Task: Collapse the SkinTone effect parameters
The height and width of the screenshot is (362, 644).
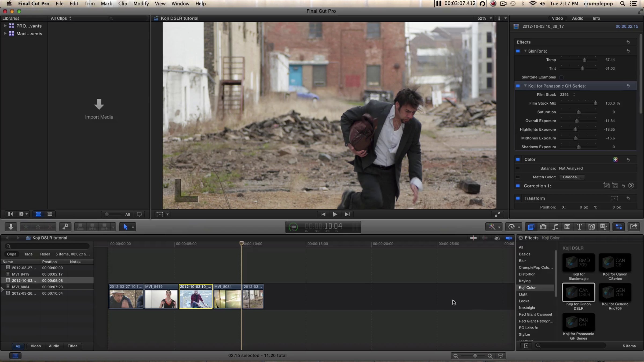Action: [x=525, y=51]
